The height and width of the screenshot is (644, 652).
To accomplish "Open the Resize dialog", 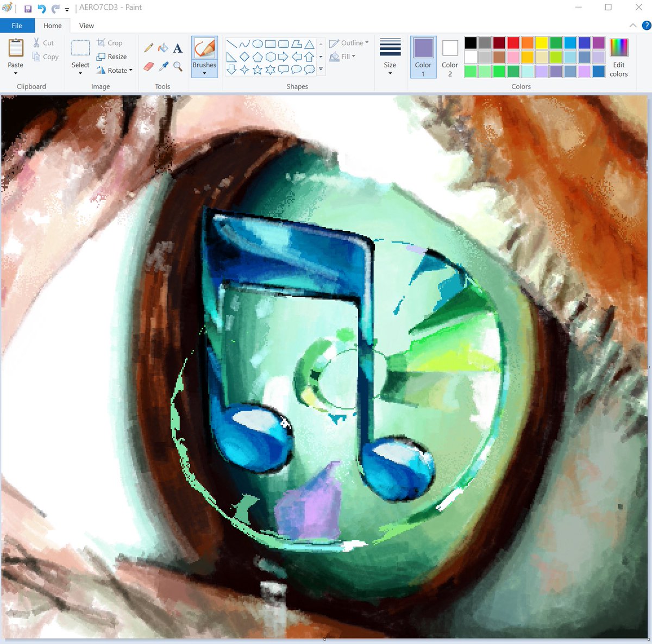I will click(x=112, y=57).
